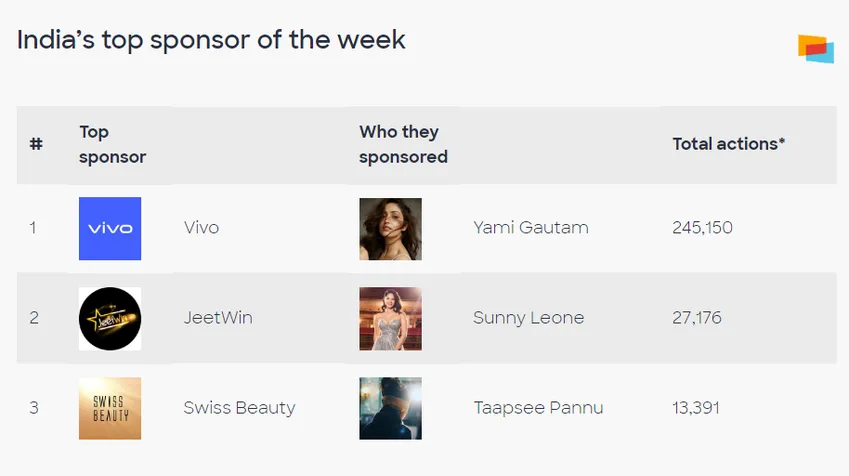Select the 245,150 total actions value
The height and width of the screenshot is (476, 849).
702,228
